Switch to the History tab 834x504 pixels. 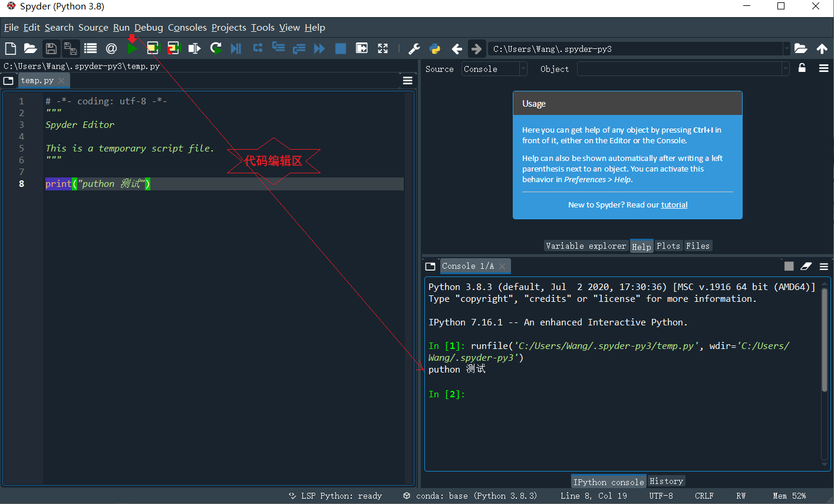click(666, 481)
